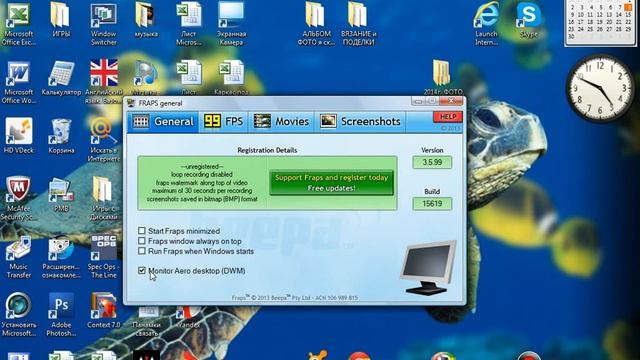Open the Корзина recycle bin
The height and width of the screenshot is (360, 640).
61,136
